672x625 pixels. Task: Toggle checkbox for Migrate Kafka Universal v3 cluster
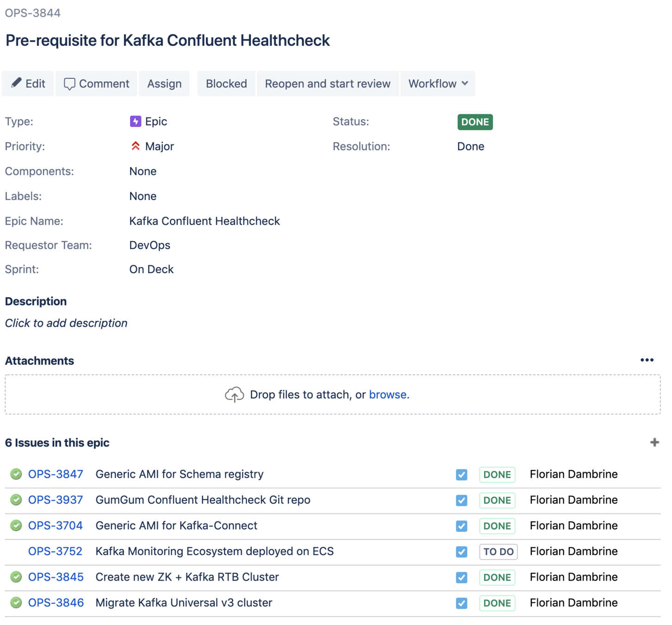tap(461, 603)
